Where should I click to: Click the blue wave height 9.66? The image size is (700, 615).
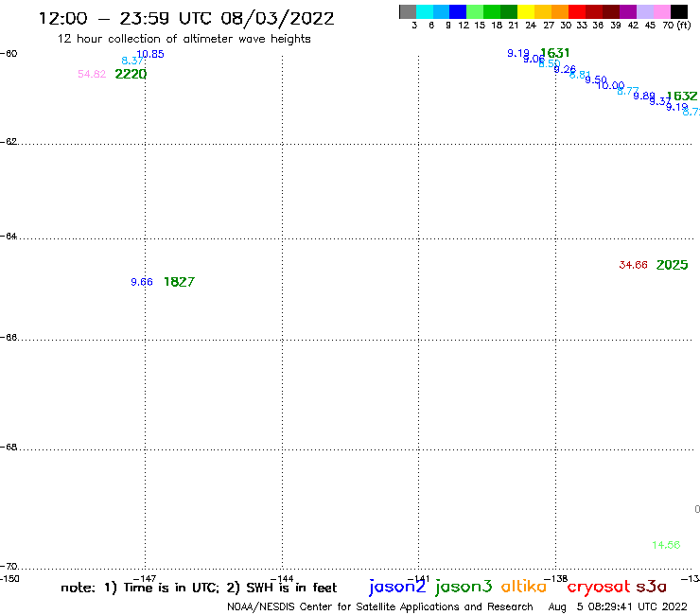pos(142,282)
